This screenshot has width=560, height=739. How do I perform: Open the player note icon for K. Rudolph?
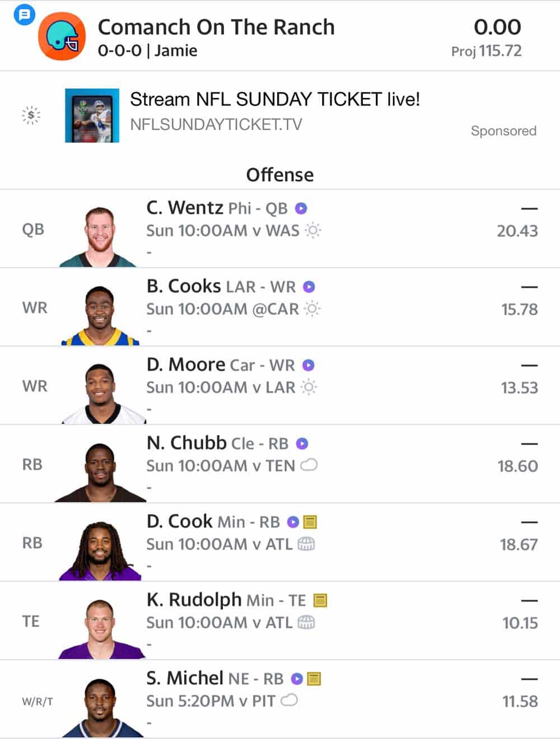[x=320, y=600]
